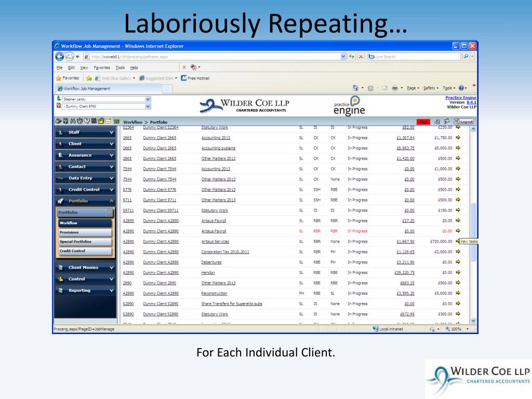Screen dimensions: 532x399
Task: Refresh the page with the green arrows icon
Action: coord(352,57)
